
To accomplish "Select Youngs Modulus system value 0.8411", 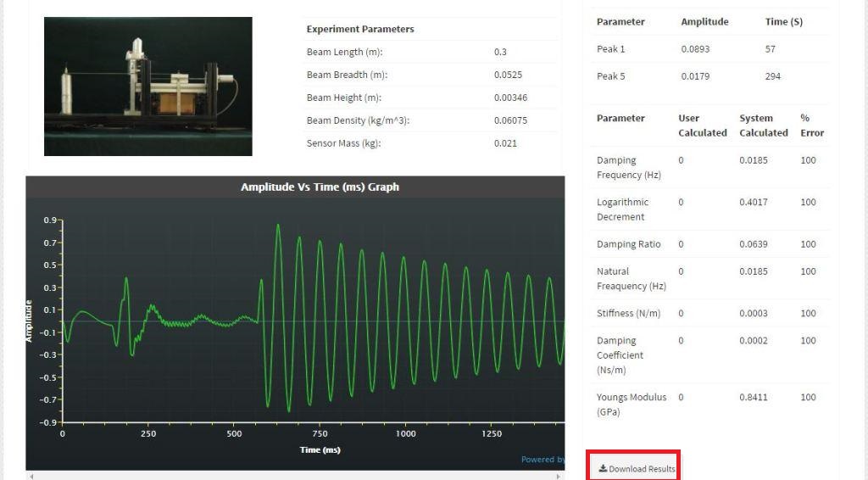I will 754,397.
